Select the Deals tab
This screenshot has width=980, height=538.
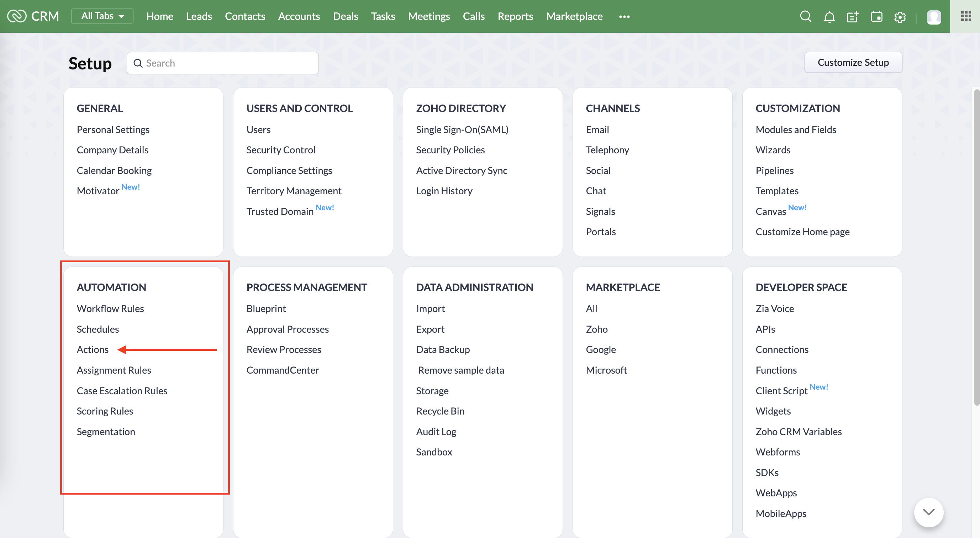coord(346,16)
